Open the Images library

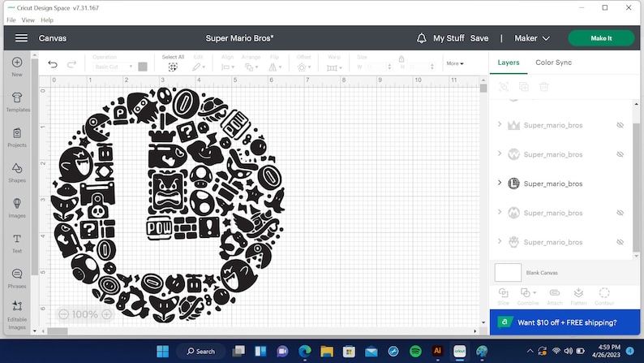[x=17, y=204]
